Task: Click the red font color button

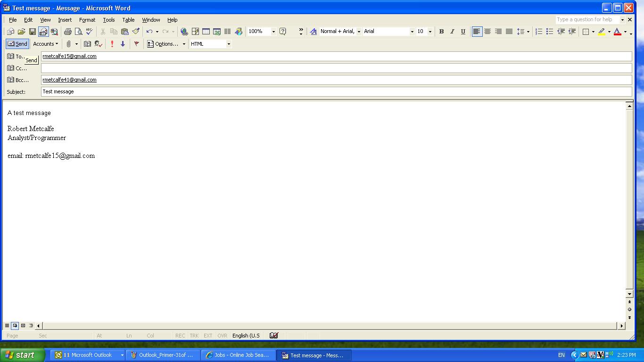Action: (x=617, y=32)
